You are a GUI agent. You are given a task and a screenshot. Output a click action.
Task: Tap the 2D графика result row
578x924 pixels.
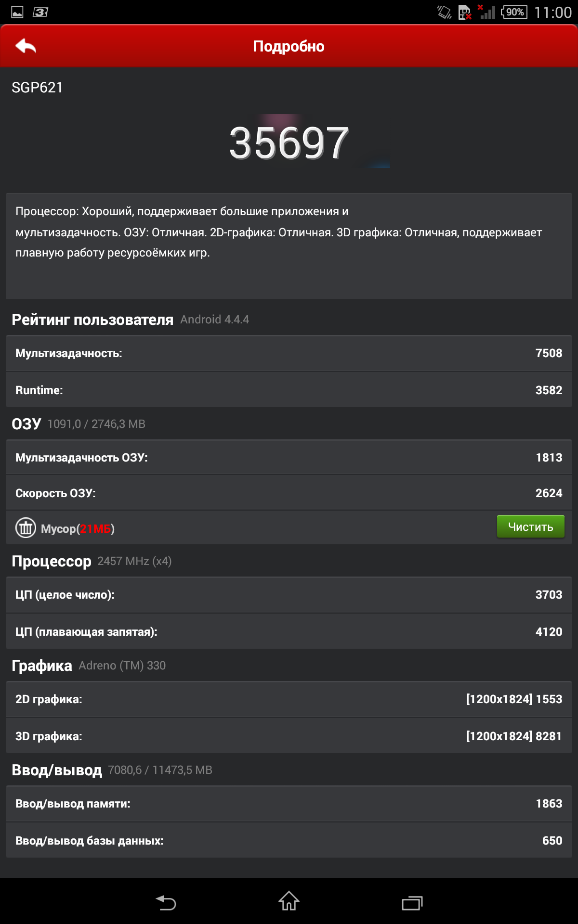pyautogui.click(x=289, y=699)
